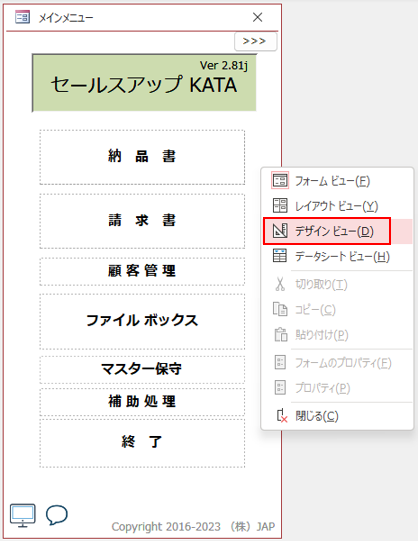Open プロパティ(P) menu entry

[337, 388]
